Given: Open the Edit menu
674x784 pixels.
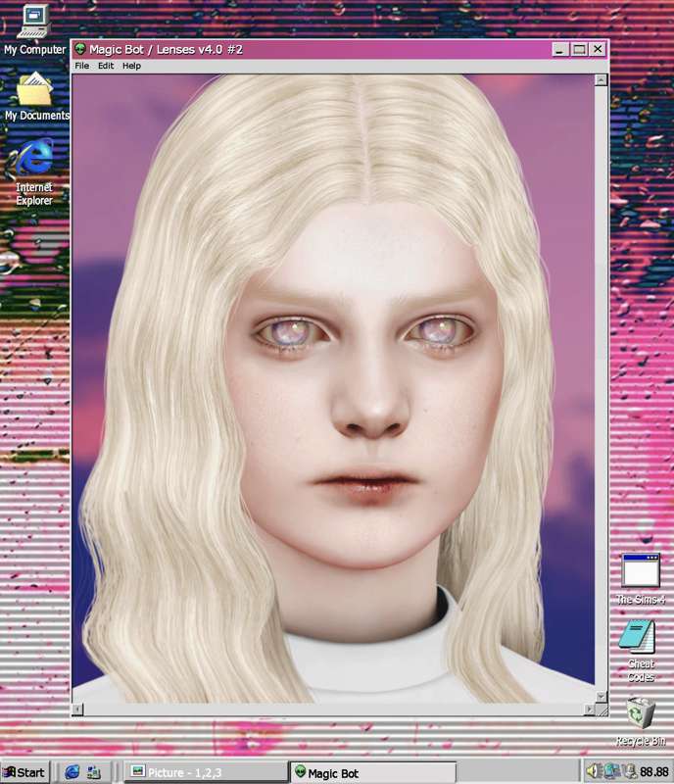Looking at the screenshot, I should 106,66.
